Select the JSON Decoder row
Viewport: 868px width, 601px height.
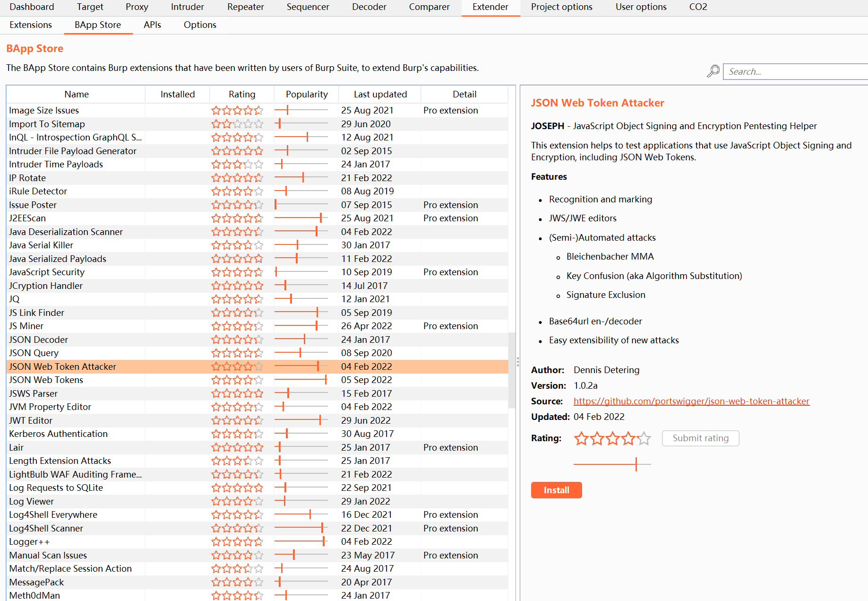tap(258, 340)
